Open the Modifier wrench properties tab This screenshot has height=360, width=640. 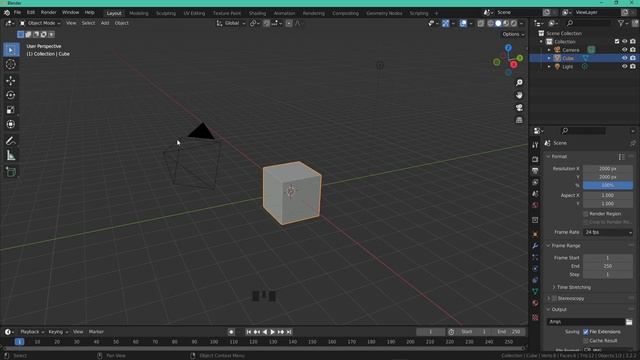coord(535,246)
